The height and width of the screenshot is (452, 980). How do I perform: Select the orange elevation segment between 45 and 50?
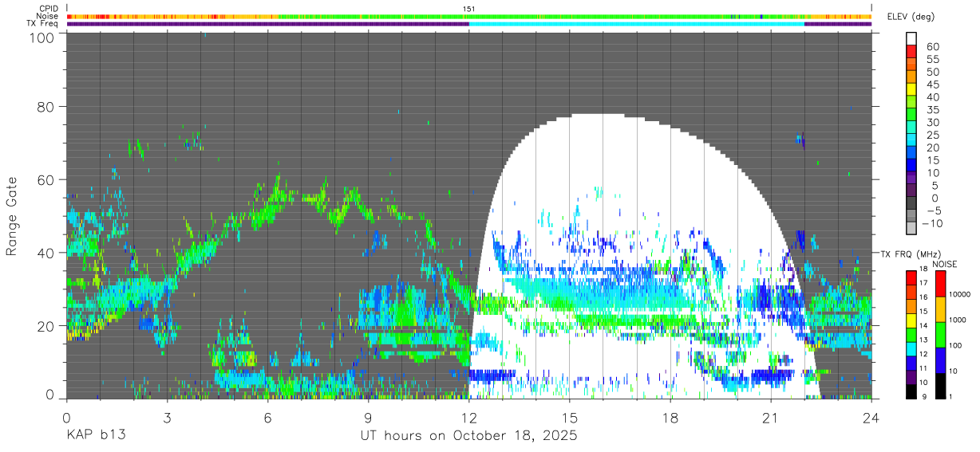pos(911,77)
